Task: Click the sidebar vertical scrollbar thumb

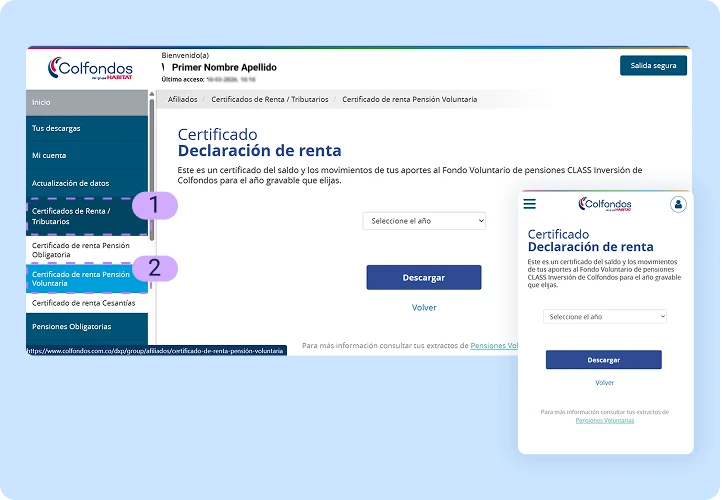Action: [151, 169]
